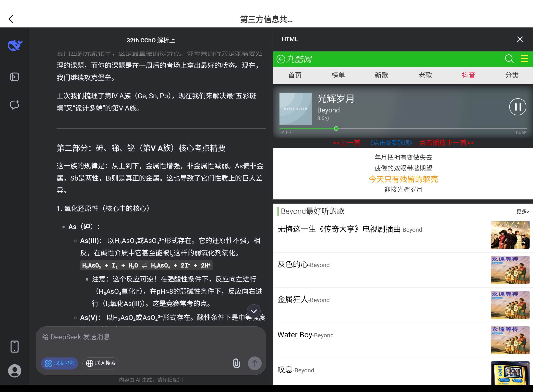Switch to the 分类 tab
Viewport: 533px width, 392px height.
pos(512,75)
